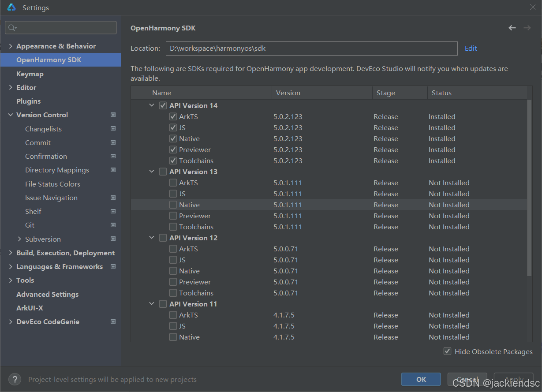The image size is (542, 392).
Task: Uncheck Toolchains 5.0.2.123 checkbox
Action: click(173, 161)
